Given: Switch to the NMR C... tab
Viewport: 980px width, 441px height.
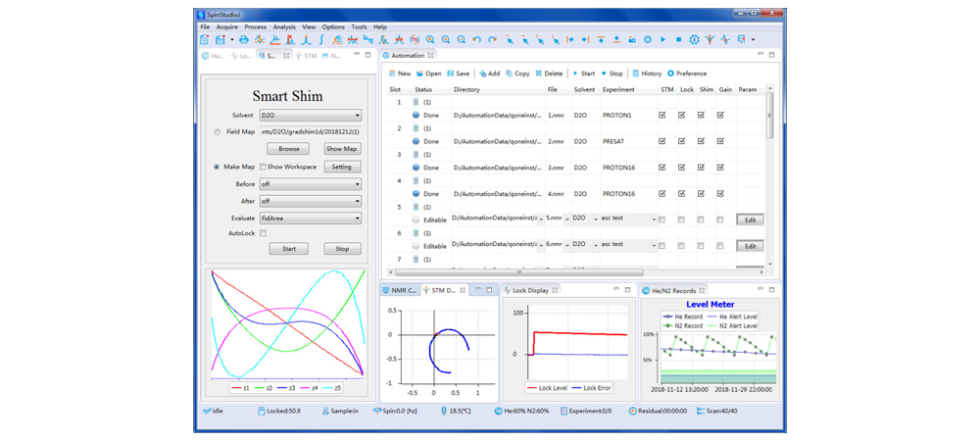Looking at the screenshot, I should (399, 290).
